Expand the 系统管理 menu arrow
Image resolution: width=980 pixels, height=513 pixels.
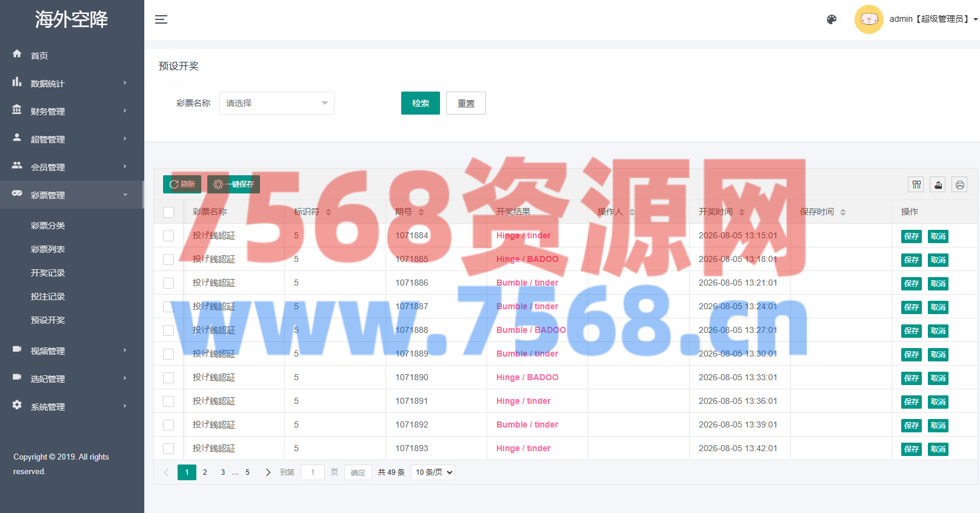tap(125, 406)
